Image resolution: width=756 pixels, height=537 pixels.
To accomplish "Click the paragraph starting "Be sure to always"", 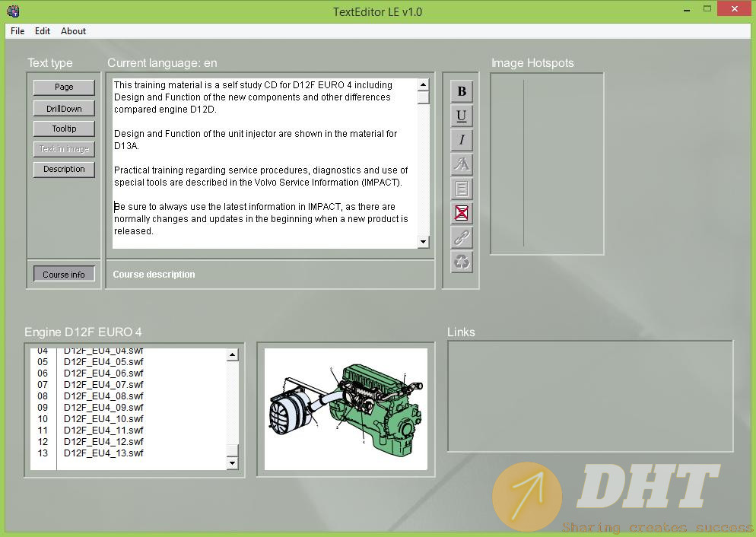I will point(261,219).
